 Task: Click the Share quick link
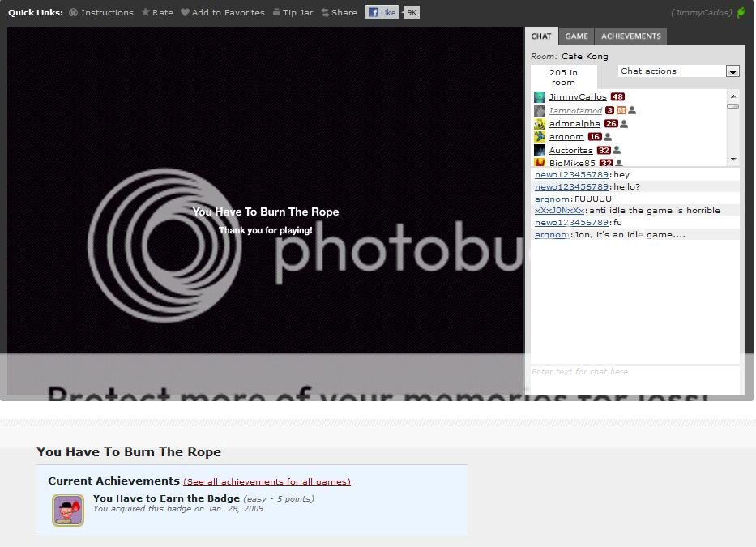coord(339,12)
